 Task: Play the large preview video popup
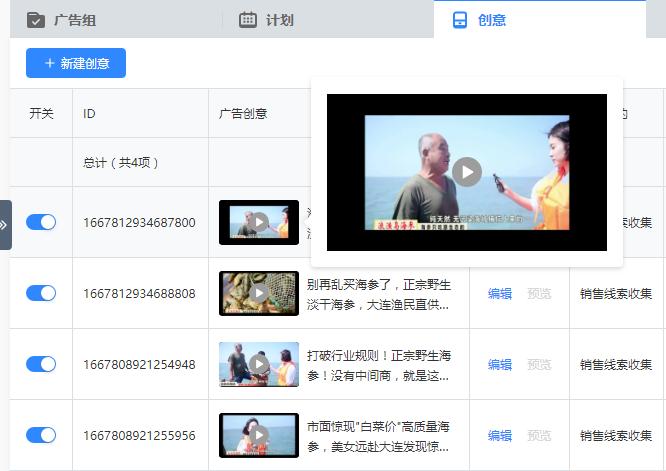coord(467,172)
